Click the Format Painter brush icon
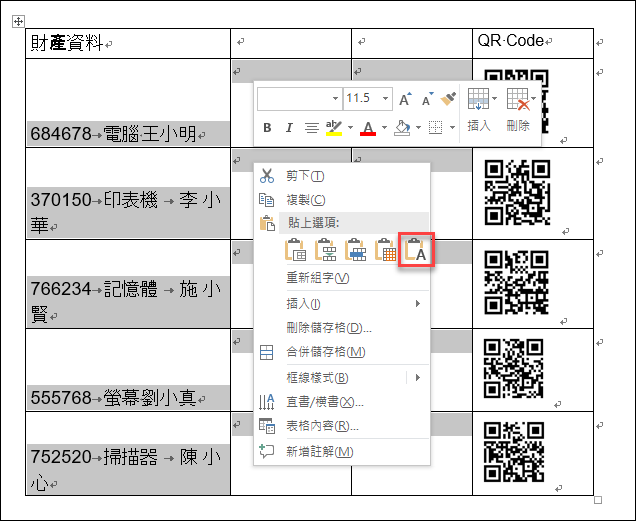The height and width of the screenshot is (521, 636). [x=448, y=99]
